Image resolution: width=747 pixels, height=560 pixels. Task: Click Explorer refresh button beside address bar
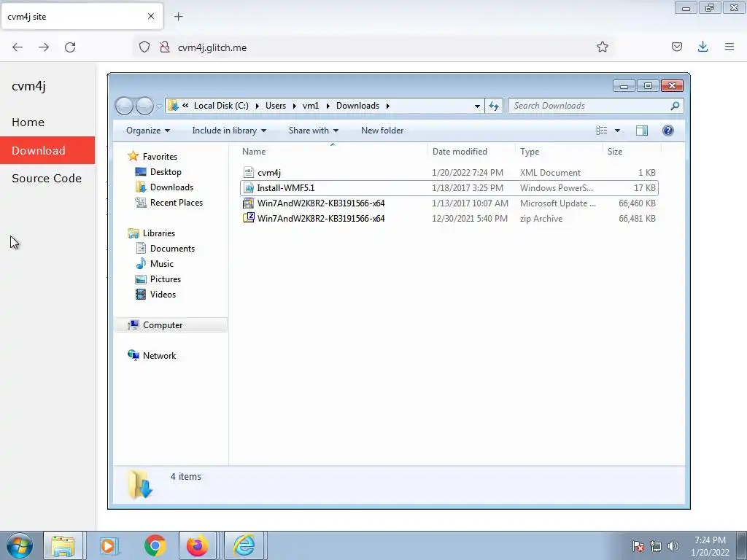[494, 106]
